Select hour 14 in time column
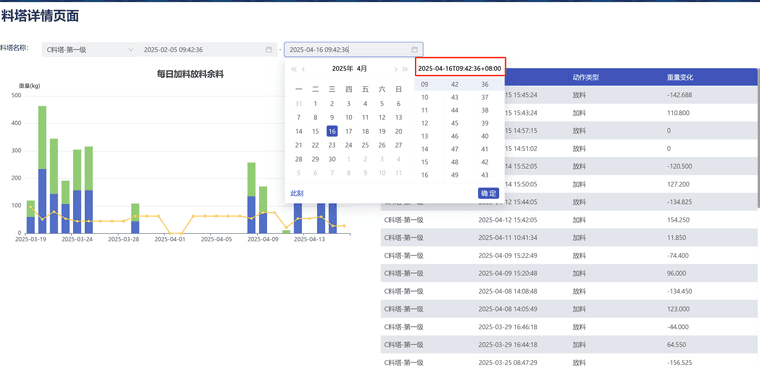 click(425, 149)
